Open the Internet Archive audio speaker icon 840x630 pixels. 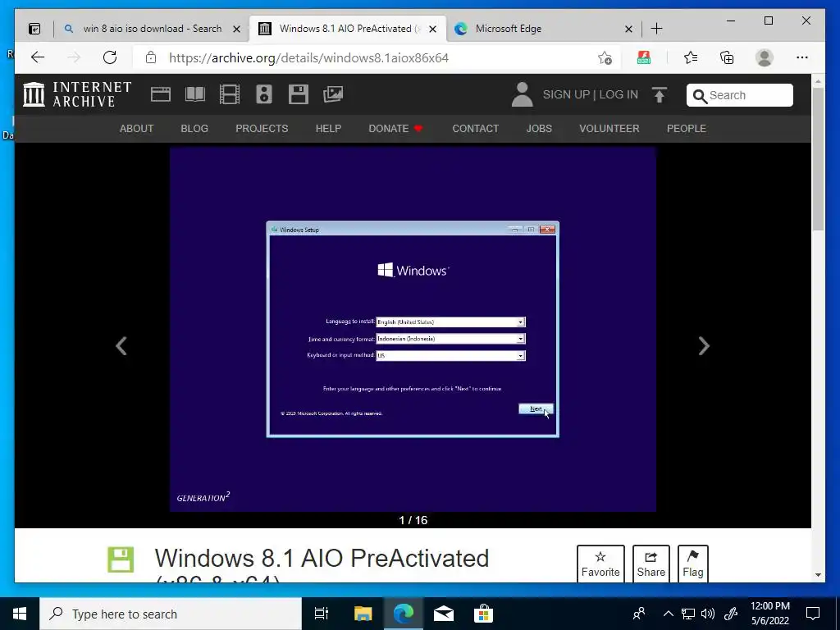tap(263, 94)
